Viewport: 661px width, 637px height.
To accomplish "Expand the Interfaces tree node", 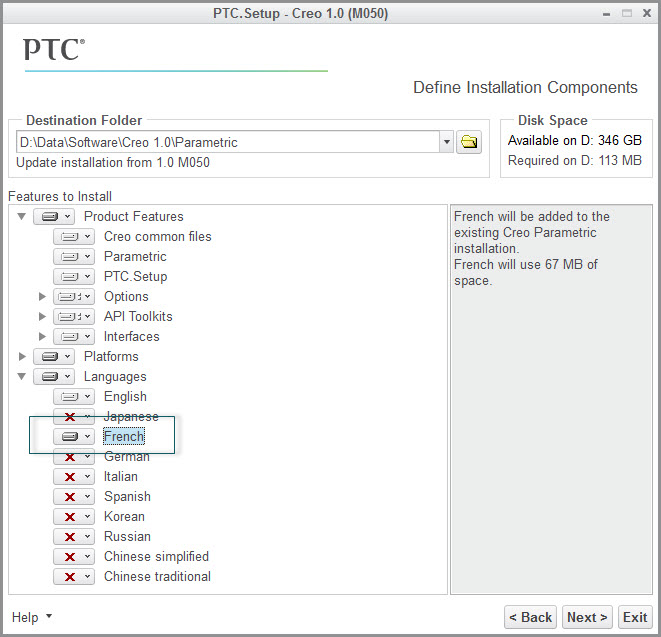I will pyautogui.click(x=42, y=336).
